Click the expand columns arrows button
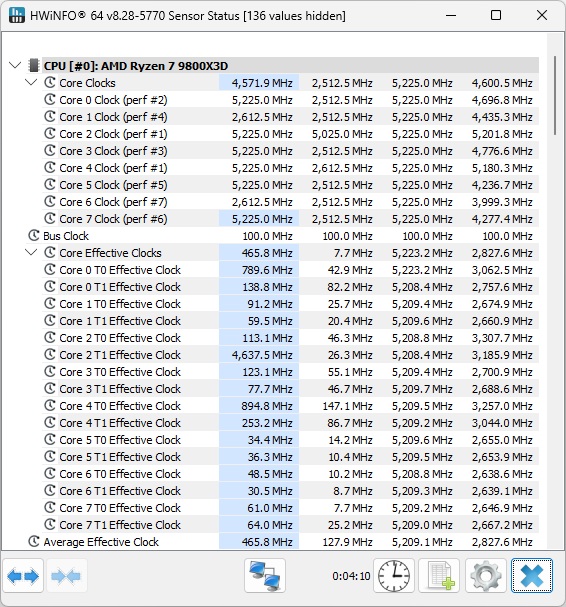The image size is (566, 607). point(23,576)
